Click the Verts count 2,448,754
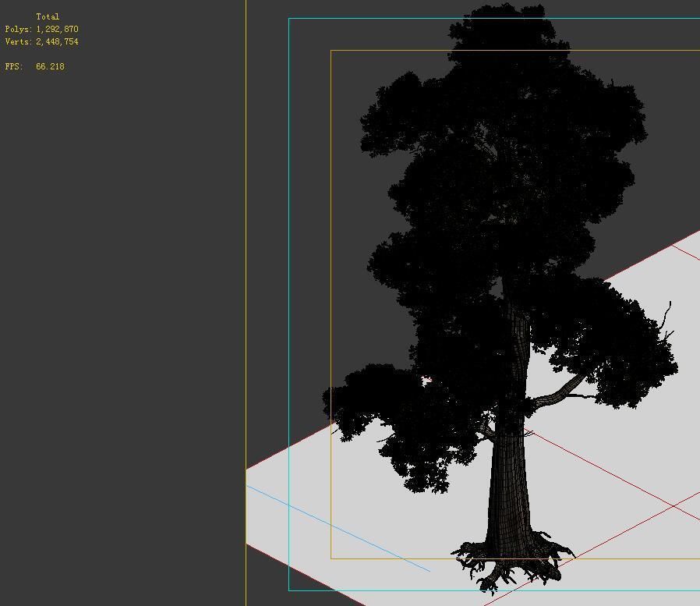This screenshot has height=606, width=700. click(x=57, y=41)
